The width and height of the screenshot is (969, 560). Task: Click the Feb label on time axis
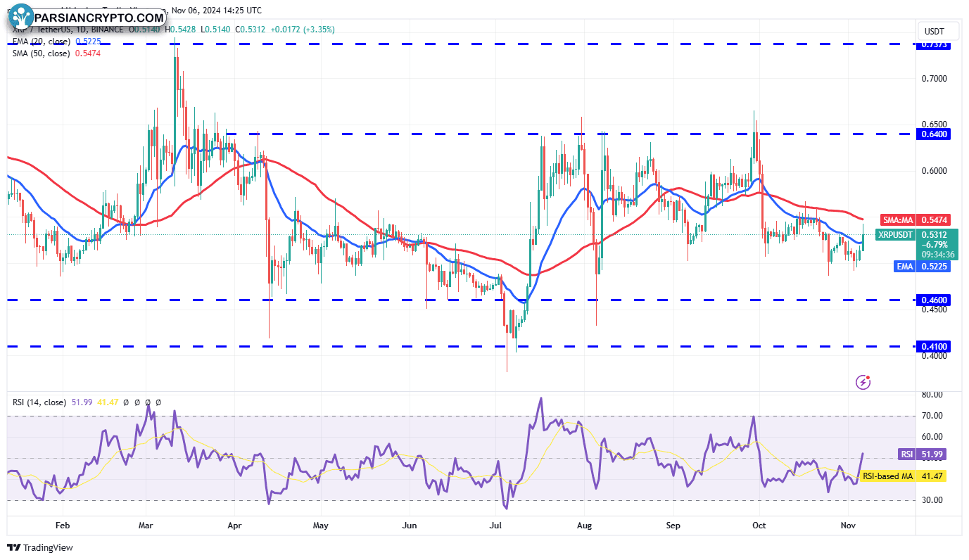pyautogui.click(x=62, y=526)
